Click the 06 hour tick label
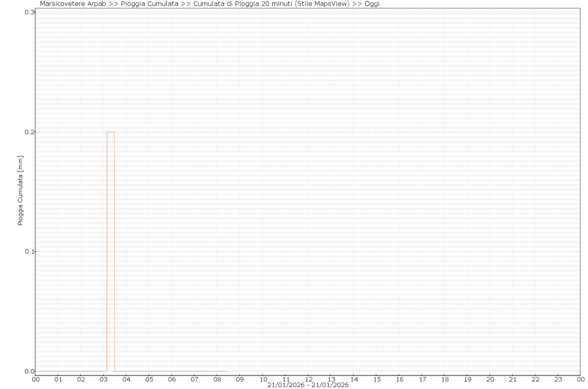 (172, 379)
